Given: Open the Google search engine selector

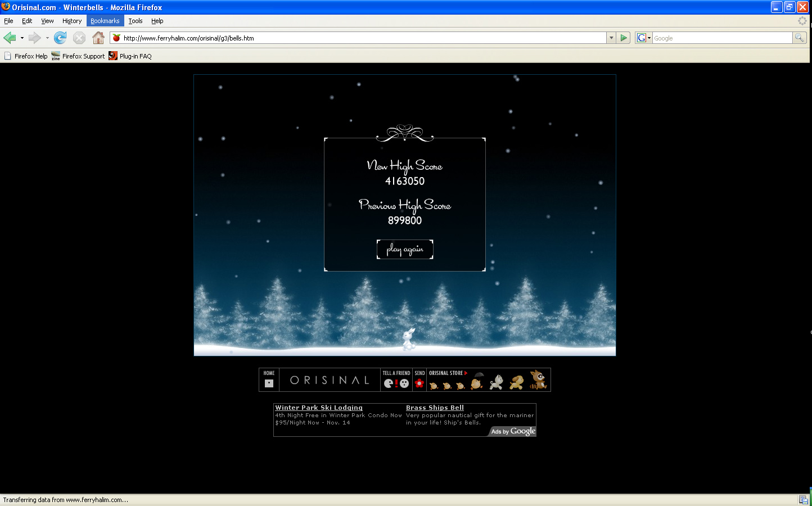Looking at the screenshot, I should (643, 38).
